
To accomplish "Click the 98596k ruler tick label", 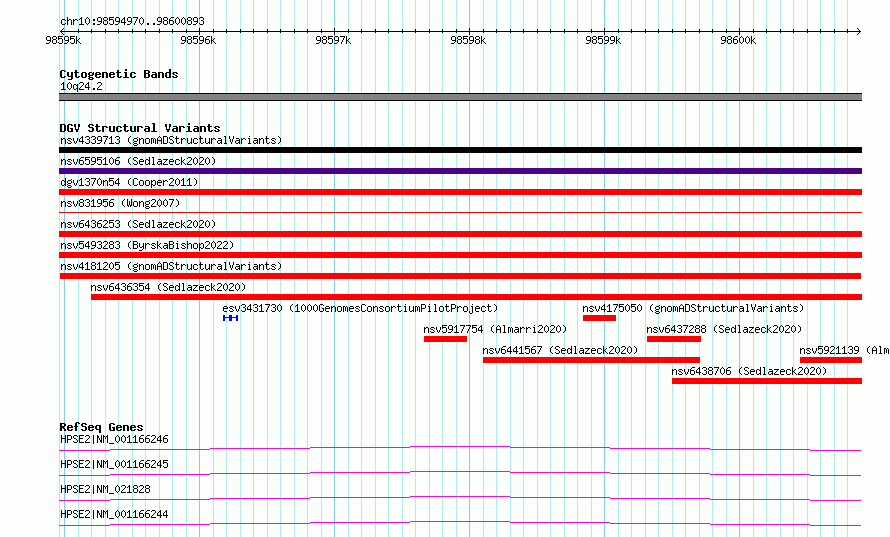I will tap(198, 40).
